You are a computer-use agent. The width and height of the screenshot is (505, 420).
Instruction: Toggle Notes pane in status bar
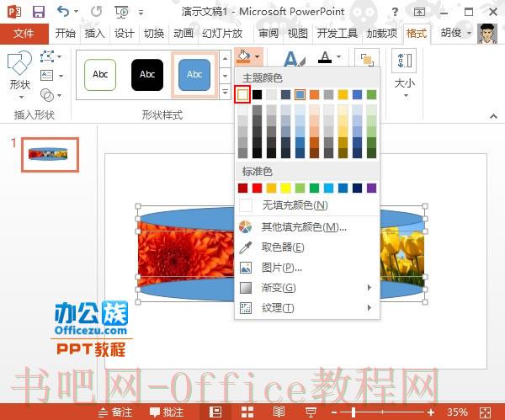tap(115, 412)
